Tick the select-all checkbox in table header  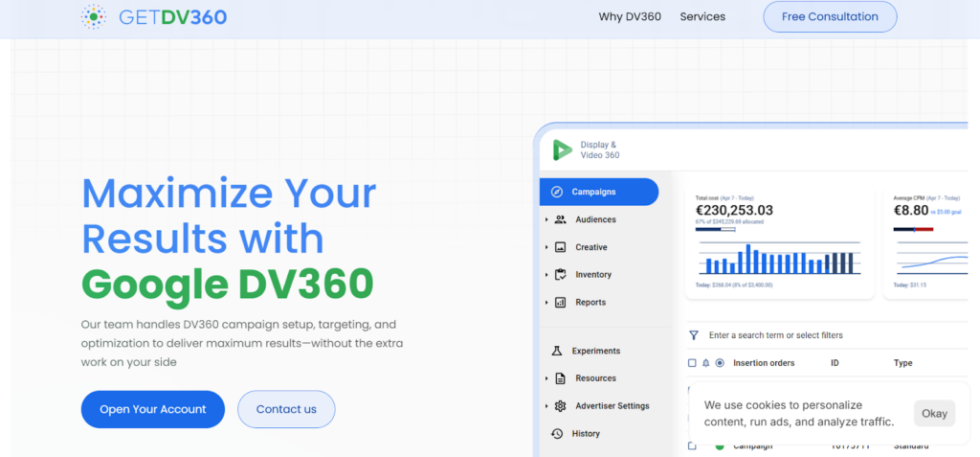(693, 363)
